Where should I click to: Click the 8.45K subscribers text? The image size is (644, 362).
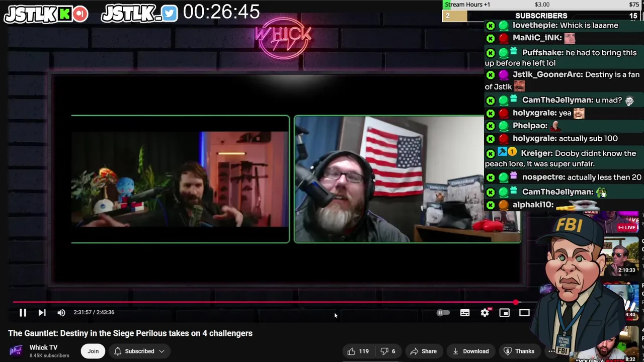[49, 356]
